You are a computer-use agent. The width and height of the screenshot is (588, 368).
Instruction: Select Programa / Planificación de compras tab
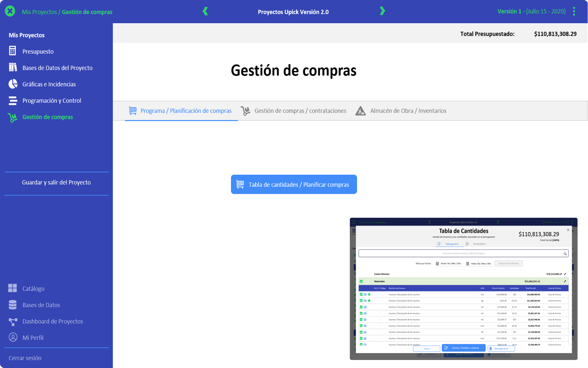[x=180, y=111]
